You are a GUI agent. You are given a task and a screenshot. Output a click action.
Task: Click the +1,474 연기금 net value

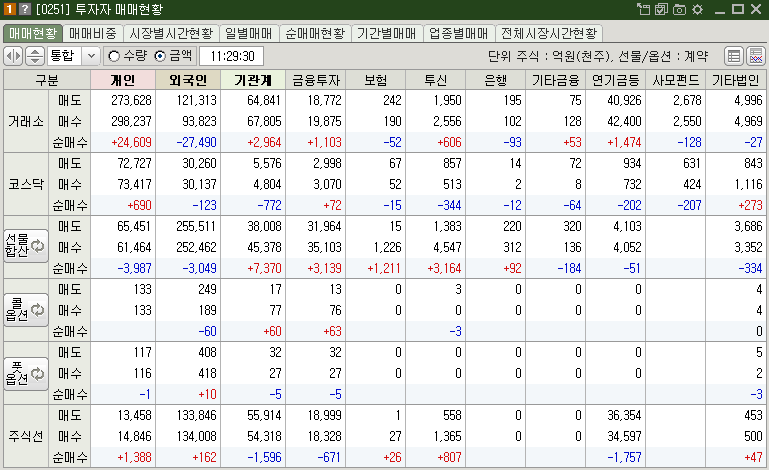point(624,143)
